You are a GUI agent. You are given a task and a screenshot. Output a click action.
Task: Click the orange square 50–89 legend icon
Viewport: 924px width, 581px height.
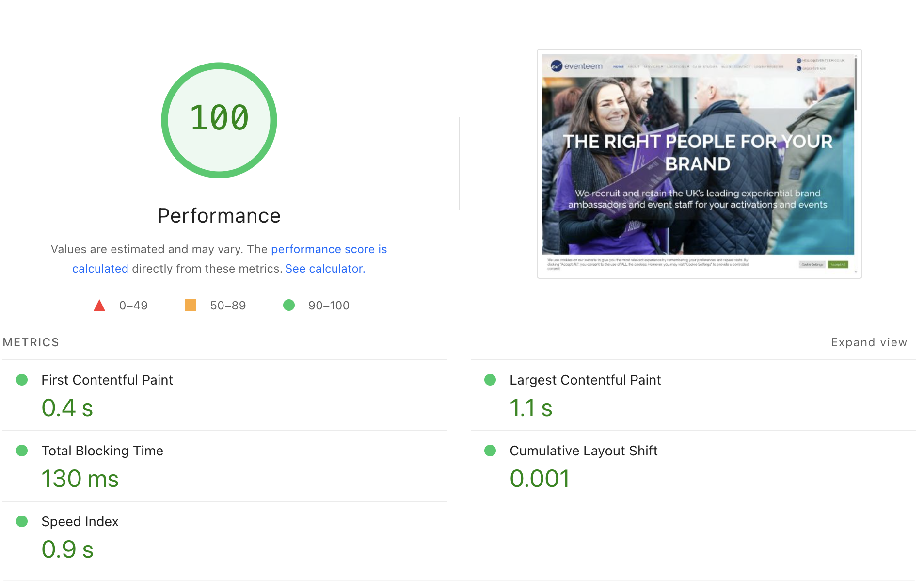(x=191, y=305)
